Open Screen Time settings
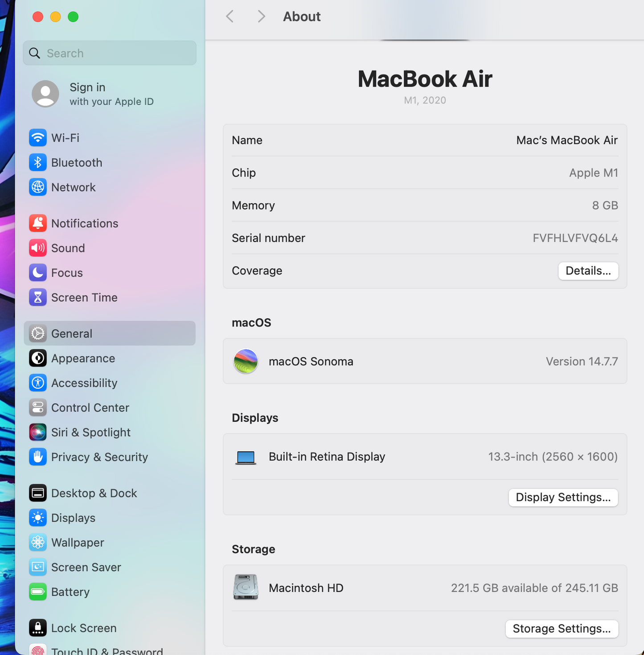 [x=84, y=297]
